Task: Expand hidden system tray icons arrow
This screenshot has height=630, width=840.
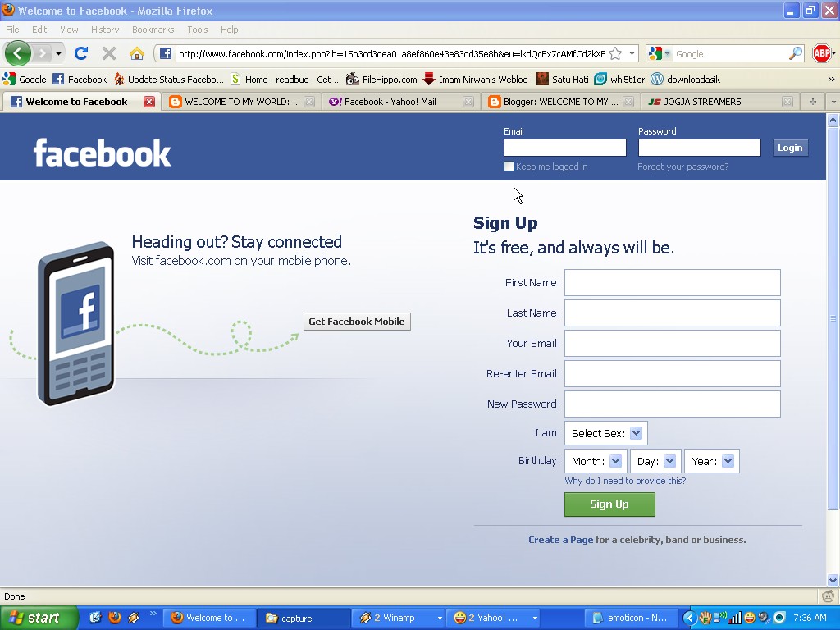Action: pos(689,618)
